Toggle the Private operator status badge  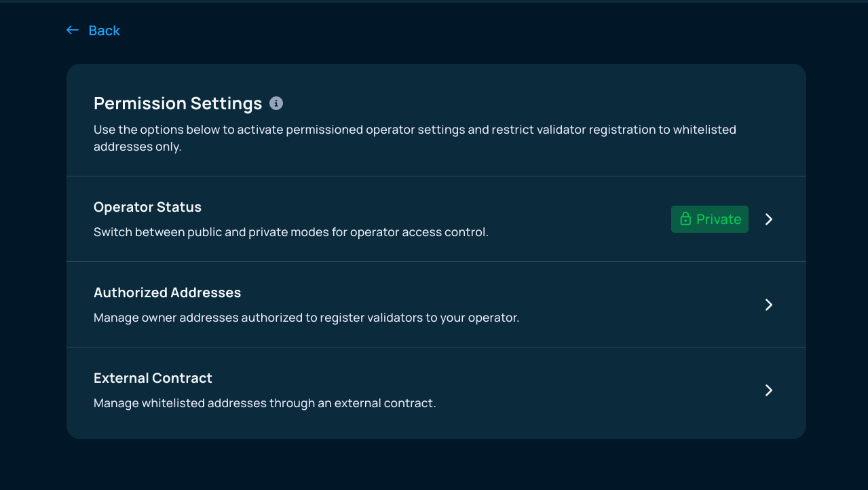(x=710, y=219)
